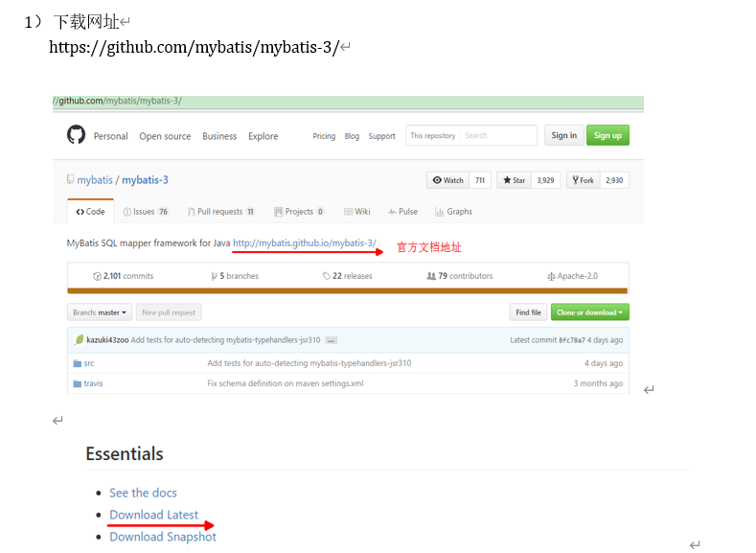This screenshot has height=553, width=756.
Task: Open the Apache-2.0 license link
Action: pyautogui.click(x=572, y=276)
